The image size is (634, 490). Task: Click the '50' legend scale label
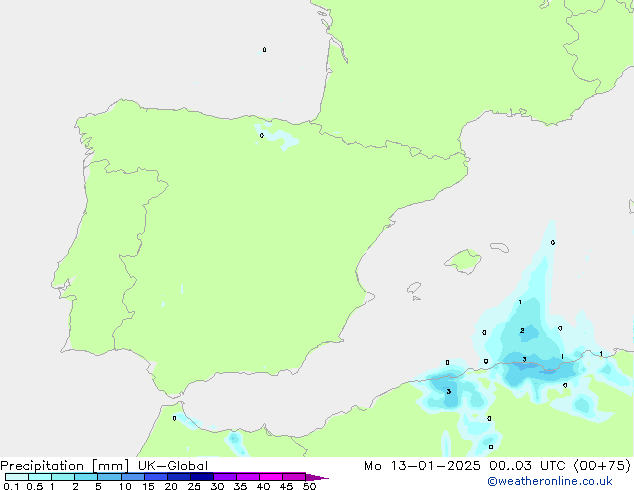pos(309,486)
